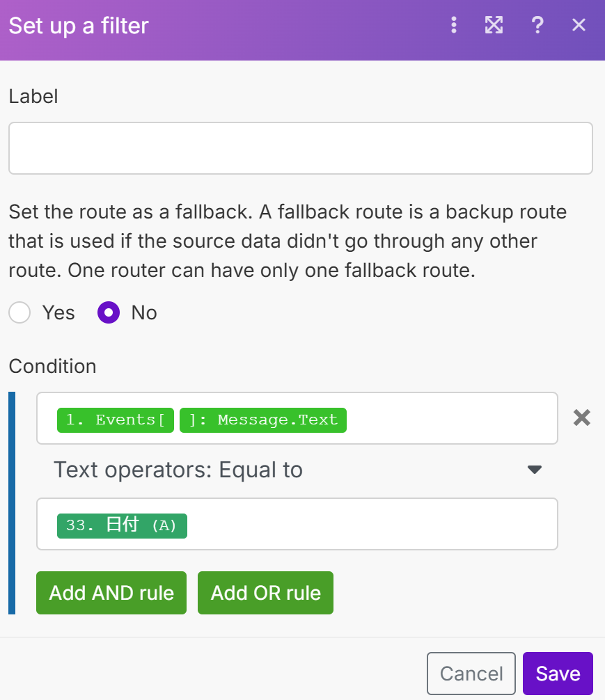Click empty area of first condition field
The width and height of the screenshot is (605, 700).
tap(453, 419)
